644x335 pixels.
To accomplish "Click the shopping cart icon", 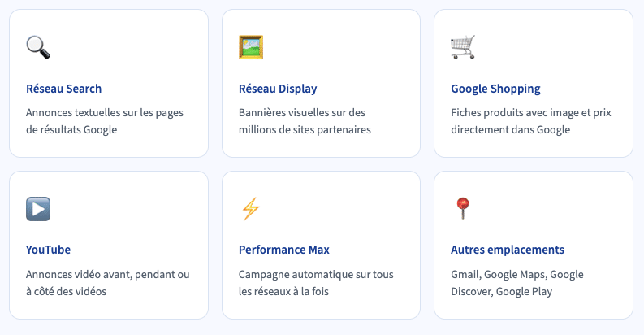I will coord(463,47).
